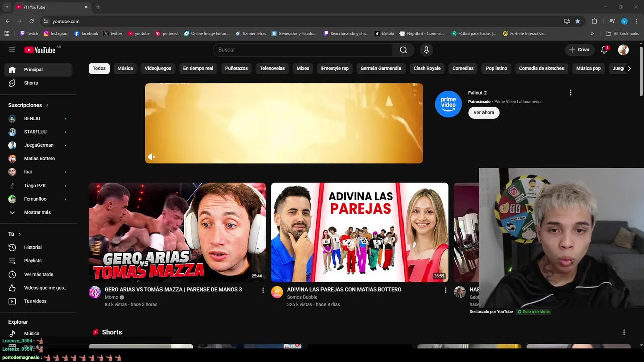
Task: Open Gero Arias vs Tomás Mazza title
Action: click(x=174, y=290)
